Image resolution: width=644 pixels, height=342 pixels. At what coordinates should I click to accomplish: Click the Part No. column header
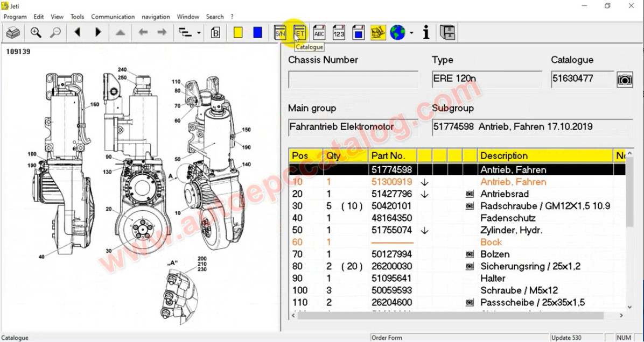[393, 156]
